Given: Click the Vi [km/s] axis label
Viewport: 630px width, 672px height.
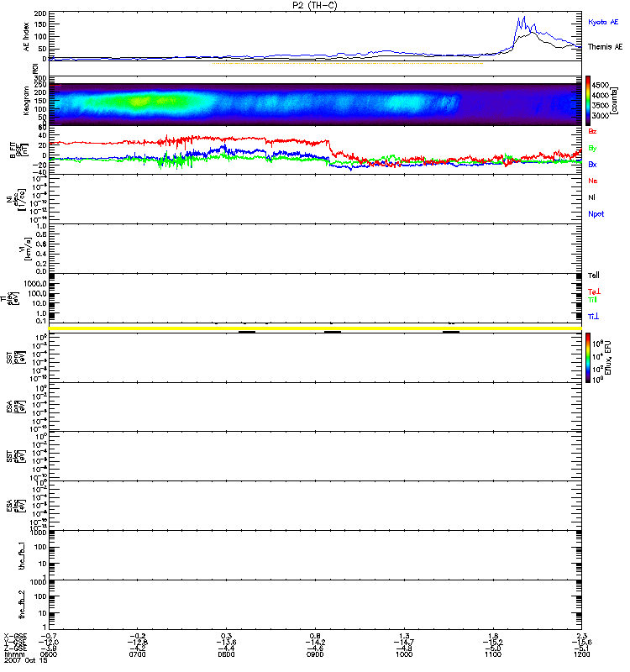Looking at the screenshot, I should point(26,249).
